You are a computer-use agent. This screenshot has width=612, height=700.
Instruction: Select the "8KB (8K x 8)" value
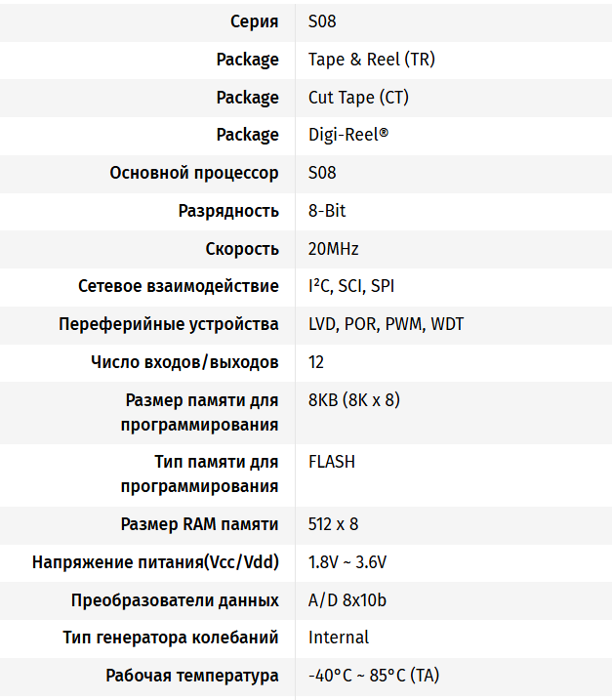[x=354, y=400]
